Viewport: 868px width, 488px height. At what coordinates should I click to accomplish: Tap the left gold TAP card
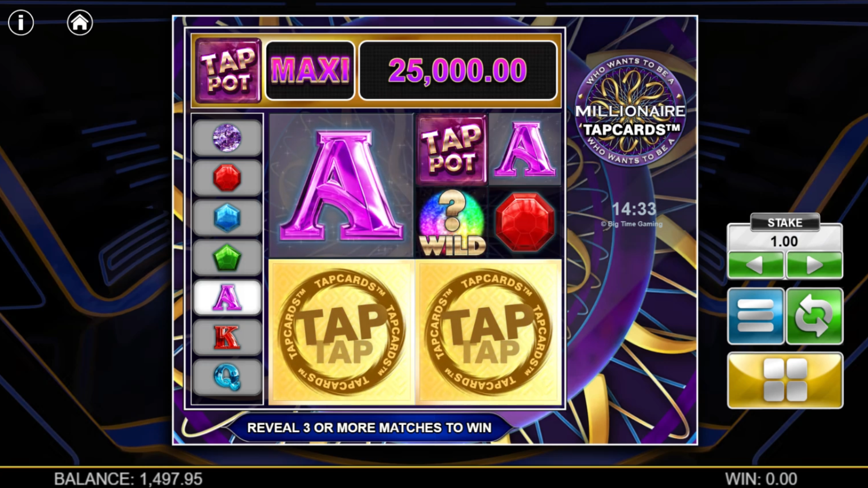(x=341, y=332)
